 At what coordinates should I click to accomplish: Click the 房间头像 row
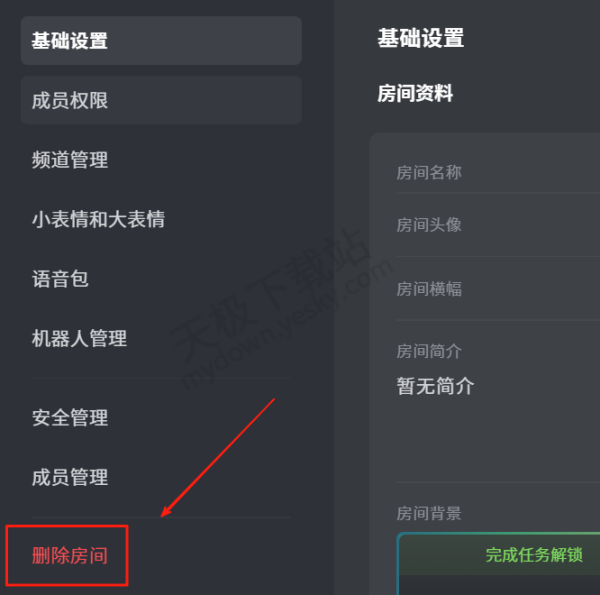point(498,225)
